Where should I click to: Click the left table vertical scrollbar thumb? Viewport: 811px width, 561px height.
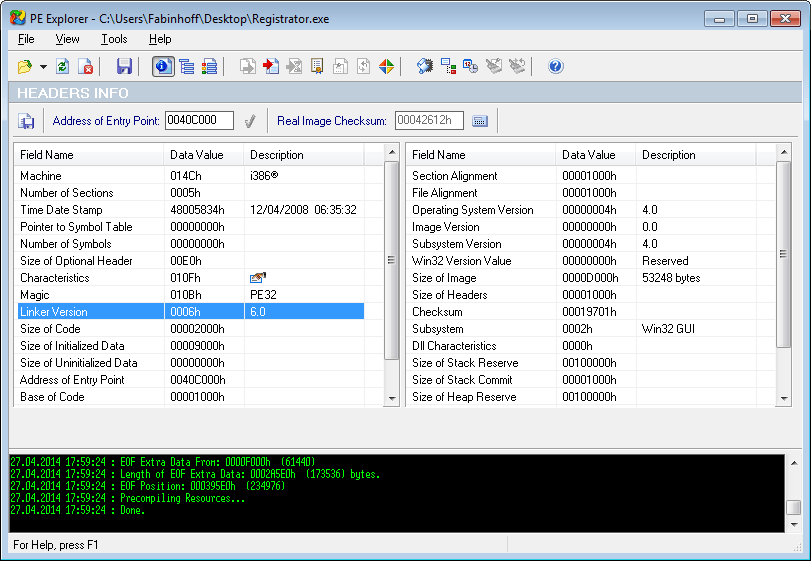click(392, 260)
